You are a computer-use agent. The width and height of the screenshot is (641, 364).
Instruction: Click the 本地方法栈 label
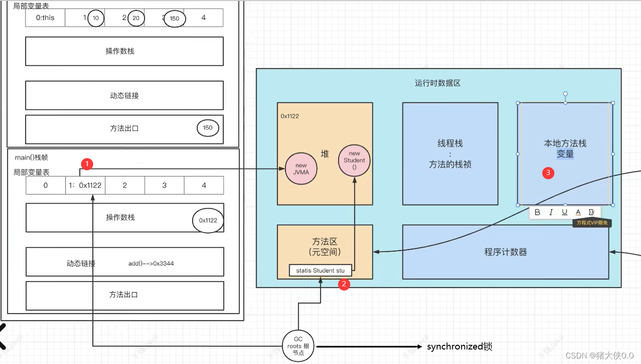565,143
